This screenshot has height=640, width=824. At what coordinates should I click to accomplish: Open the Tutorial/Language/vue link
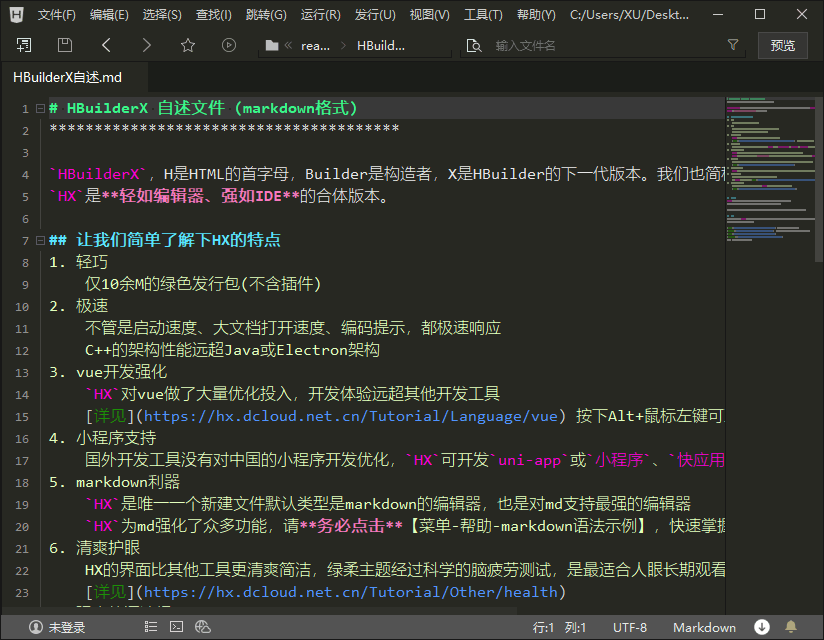351,416
